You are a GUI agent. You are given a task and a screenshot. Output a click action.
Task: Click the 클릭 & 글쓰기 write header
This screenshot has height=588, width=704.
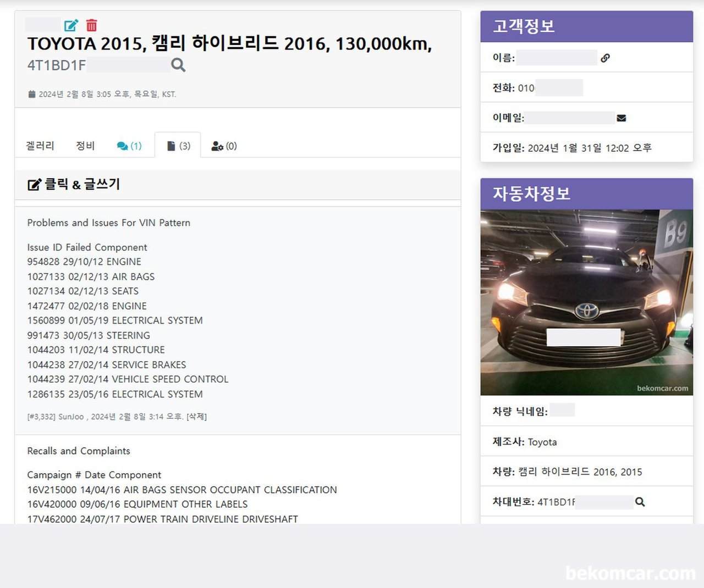(x=238, y=185)
